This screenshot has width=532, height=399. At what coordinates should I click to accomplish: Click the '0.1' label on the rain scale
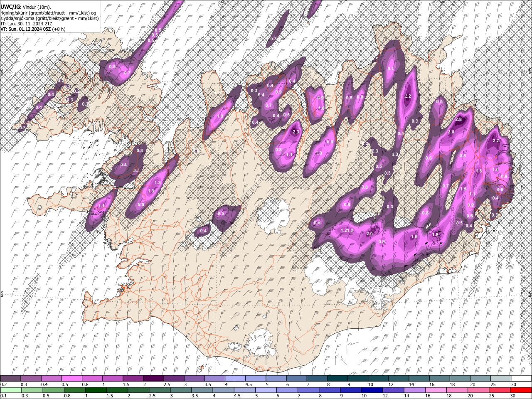click(x=3, y=396)
